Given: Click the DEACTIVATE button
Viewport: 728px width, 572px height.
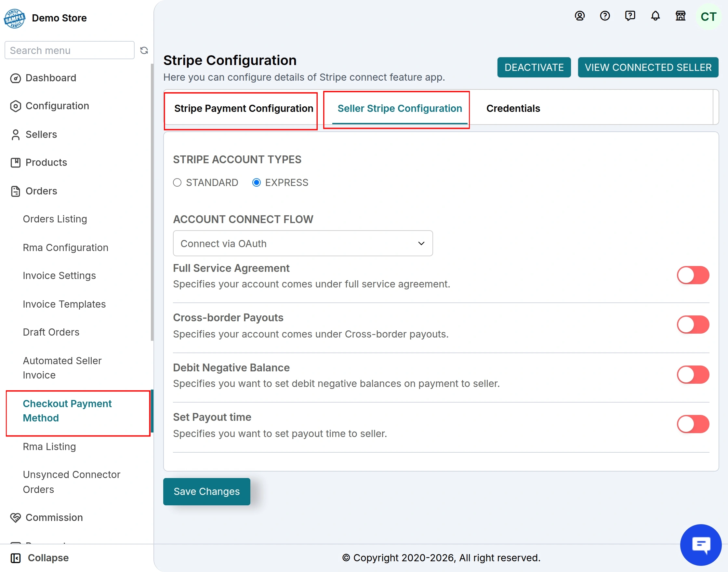Looking at the screenshot, I should pos(534,67).
